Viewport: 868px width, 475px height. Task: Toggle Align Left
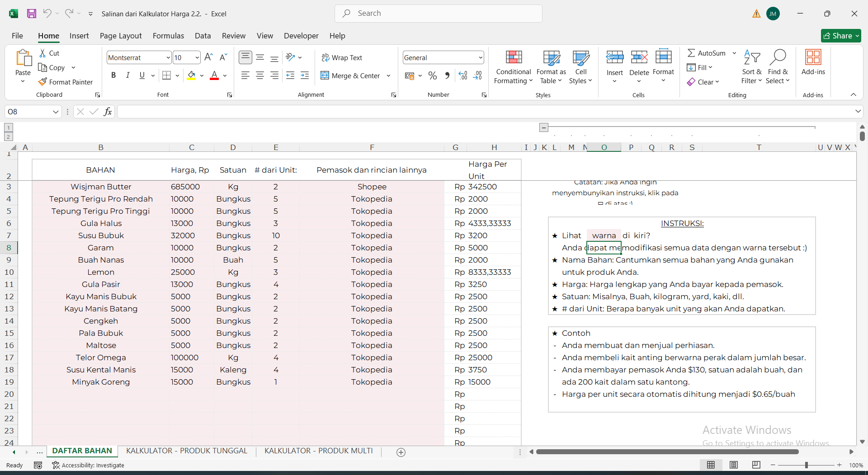point(245,75)
